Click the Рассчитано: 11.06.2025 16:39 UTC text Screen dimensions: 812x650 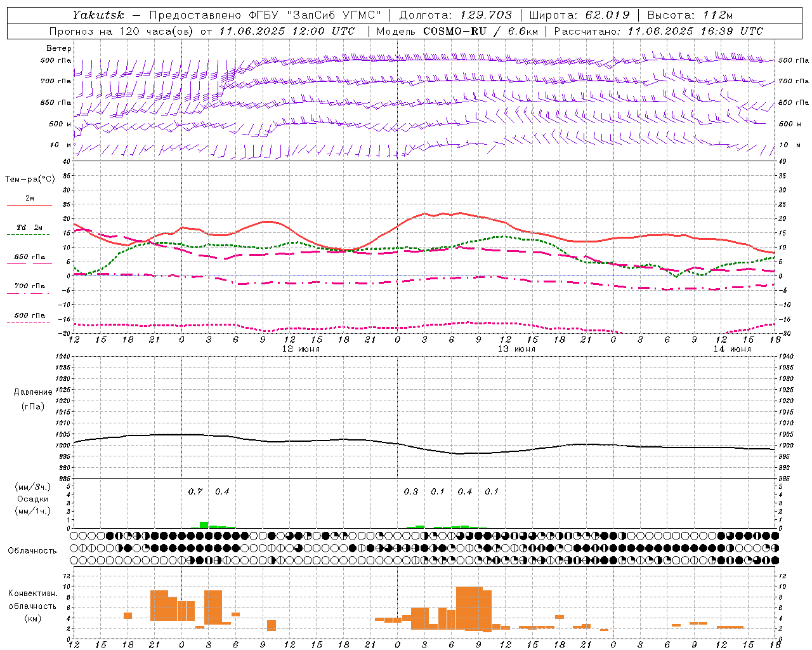pos(658,31)
